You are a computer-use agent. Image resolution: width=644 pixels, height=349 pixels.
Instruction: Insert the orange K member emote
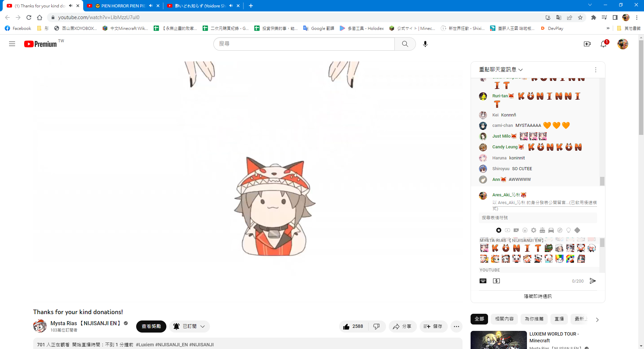[495, 248]
